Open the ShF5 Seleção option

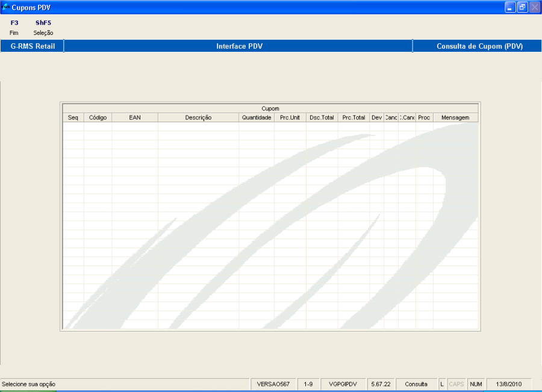[x=43, y=28]
